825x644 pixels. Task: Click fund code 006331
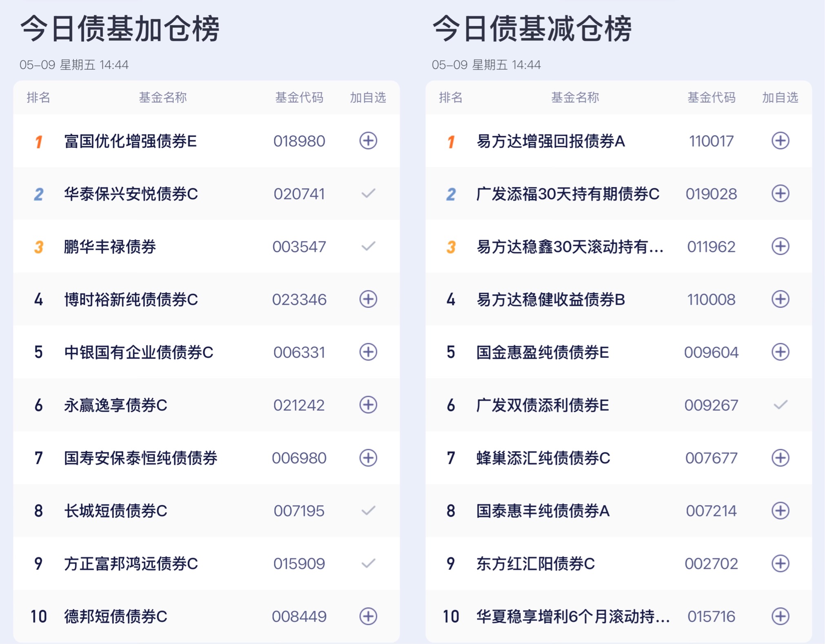299,352
